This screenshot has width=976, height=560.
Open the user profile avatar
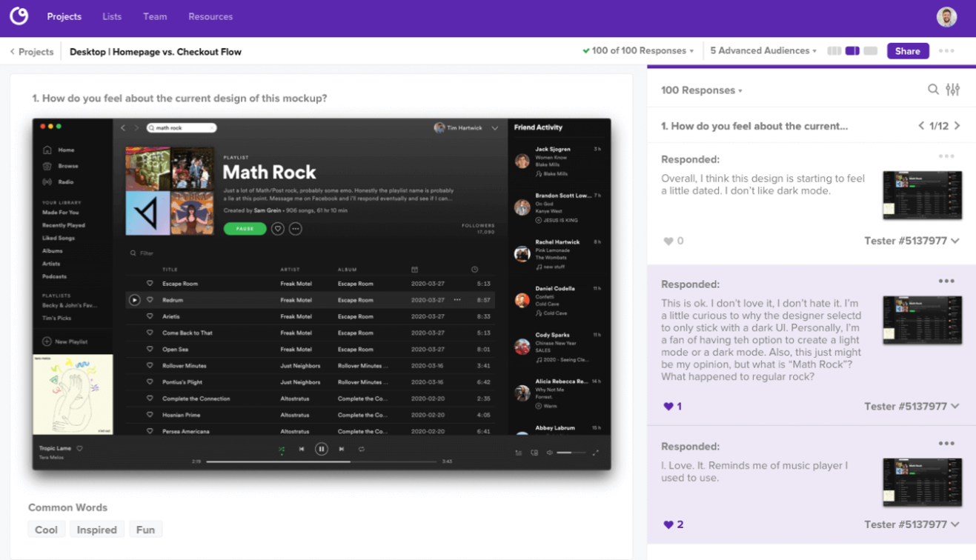946,16
